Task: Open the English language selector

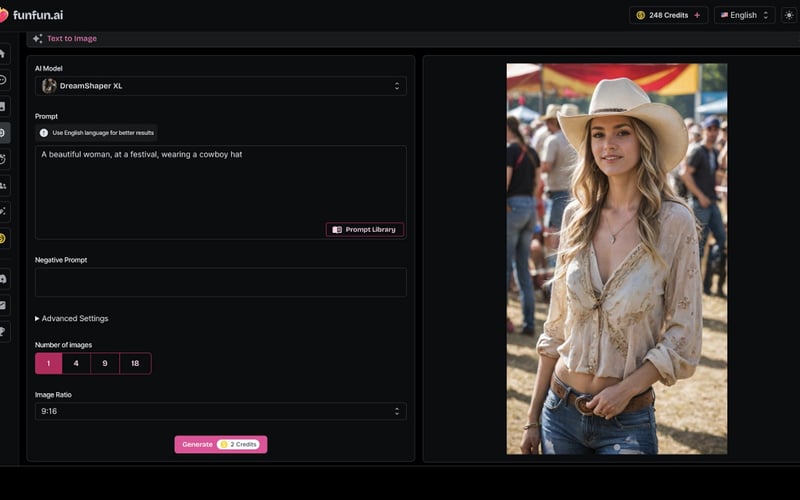Action: [x=744, y=15]
